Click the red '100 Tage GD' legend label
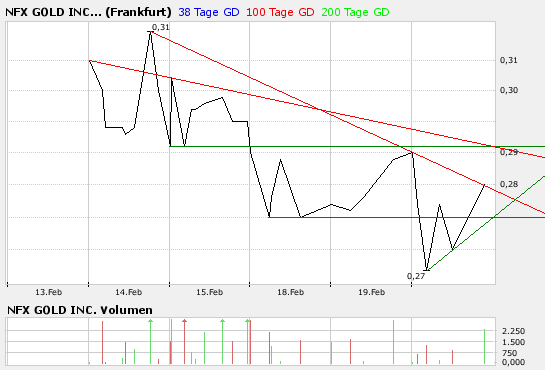The image size is (545, 384). click(280, 13)
